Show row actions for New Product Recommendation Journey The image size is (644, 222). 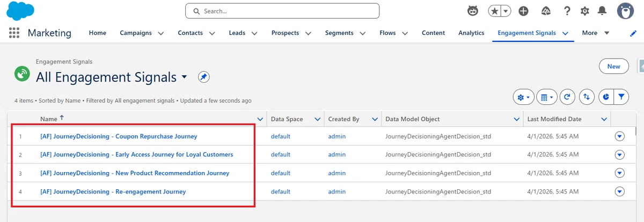click(x=620, y=173)
